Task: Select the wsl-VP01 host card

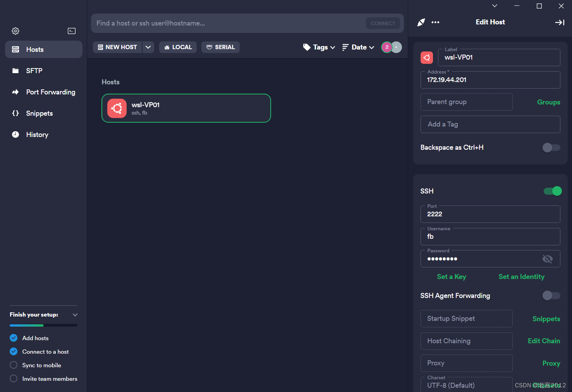Action: (186, 108)
